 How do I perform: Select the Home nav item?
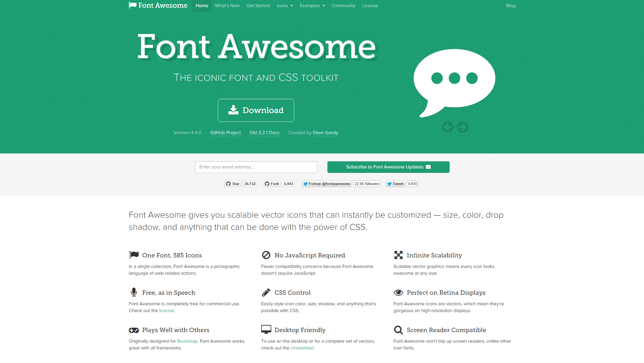pyautogui.click(x=202, y=6)
